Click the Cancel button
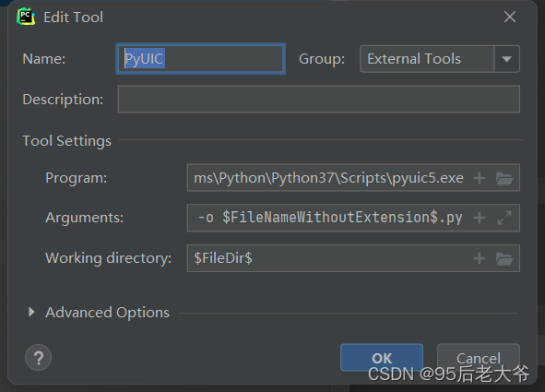The width and height of the screenshot is (545, 392). pyautogui.click(x=479, y=358)
